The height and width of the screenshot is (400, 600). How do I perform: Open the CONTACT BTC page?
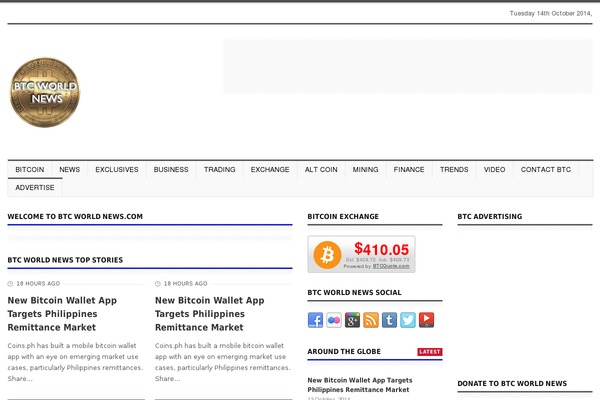[546, 170]
